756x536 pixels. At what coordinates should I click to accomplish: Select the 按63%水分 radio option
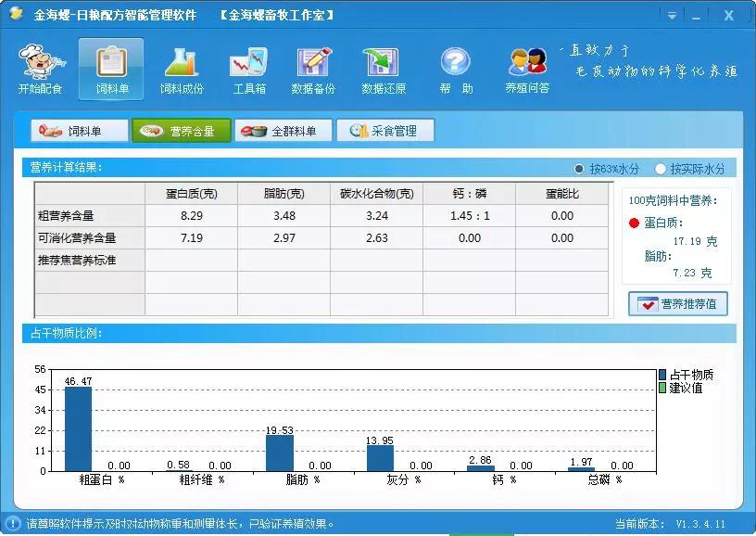[x=580, y=169]
